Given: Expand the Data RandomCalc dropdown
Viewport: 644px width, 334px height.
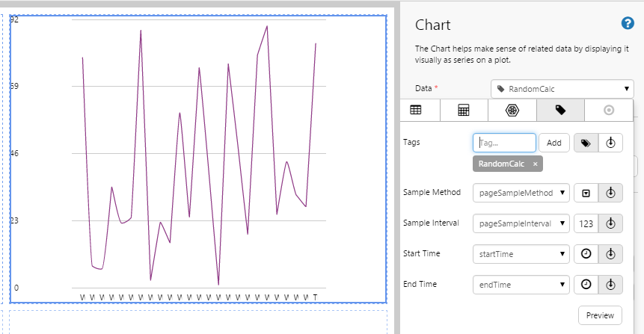Looking at the screenshot, I should pyautogui.click(x=562, y=89).
